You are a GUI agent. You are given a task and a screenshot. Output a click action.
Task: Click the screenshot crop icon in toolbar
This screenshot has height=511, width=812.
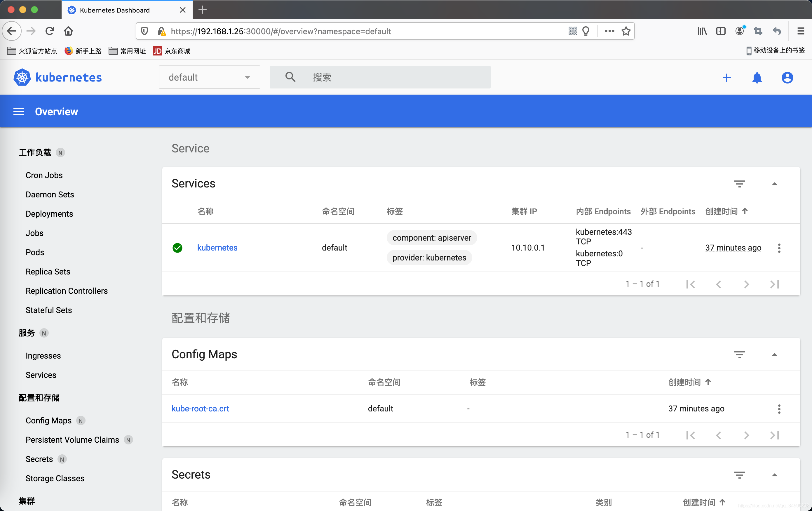click(x=758, y=31)
